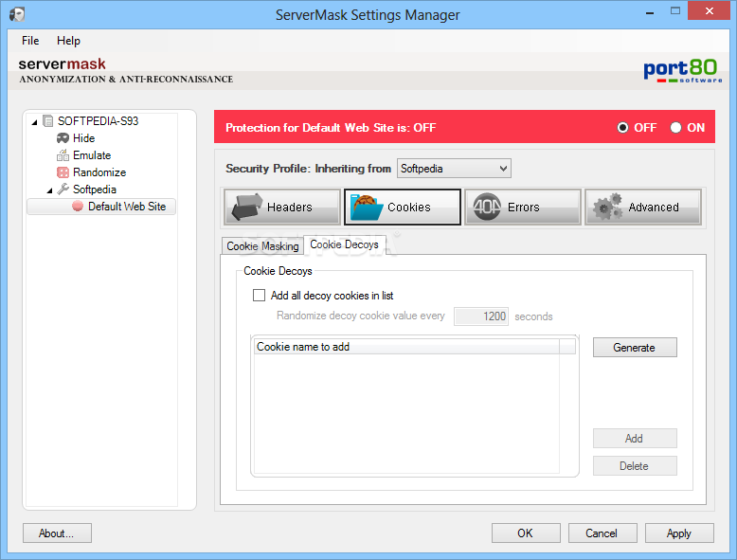Collapse the Softpedia profile tree node
Screen dimensions: 737x560
pos(49,190)
